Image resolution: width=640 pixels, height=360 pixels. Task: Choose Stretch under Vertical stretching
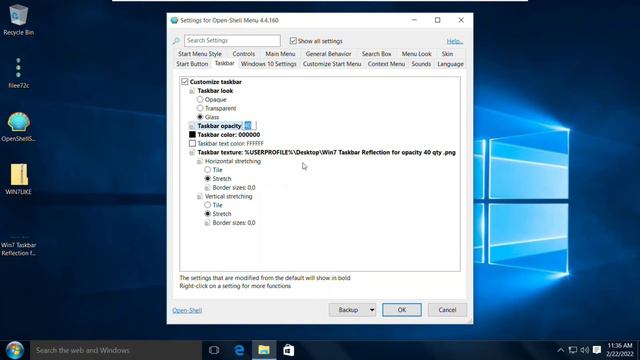click(x=208, y=214)
